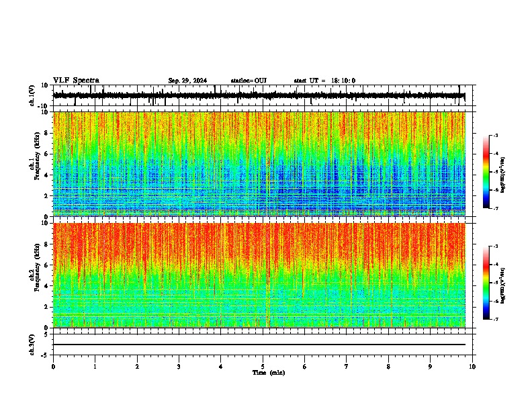Click the "Time (min)" axis title
Screen dimensions: 532x411
point(269,373)
